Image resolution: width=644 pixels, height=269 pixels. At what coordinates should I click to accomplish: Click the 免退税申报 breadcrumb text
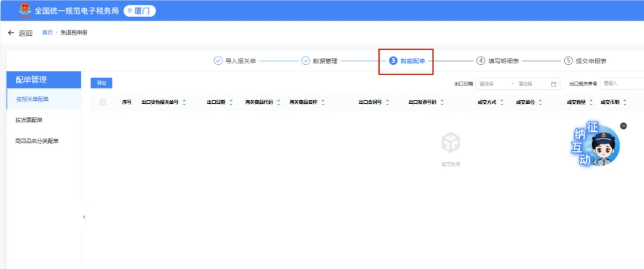73,33
